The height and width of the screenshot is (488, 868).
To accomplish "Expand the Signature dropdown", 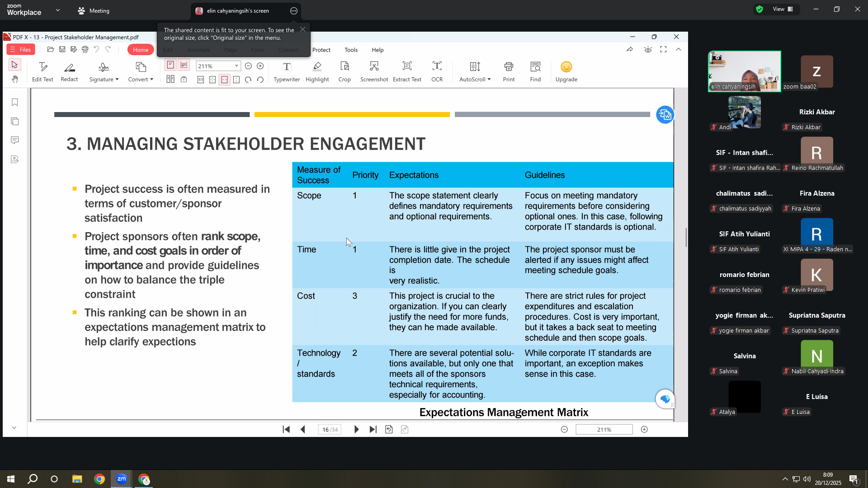I will [x=104, y=72].
